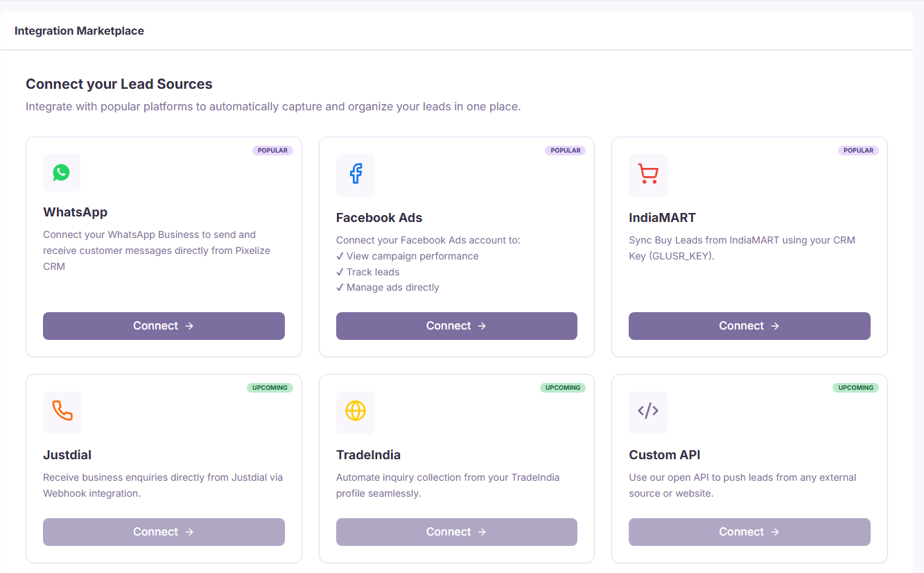Click the Manage ads directly line
This screenshot has width=924, height=573.
[x=387, y=287]
